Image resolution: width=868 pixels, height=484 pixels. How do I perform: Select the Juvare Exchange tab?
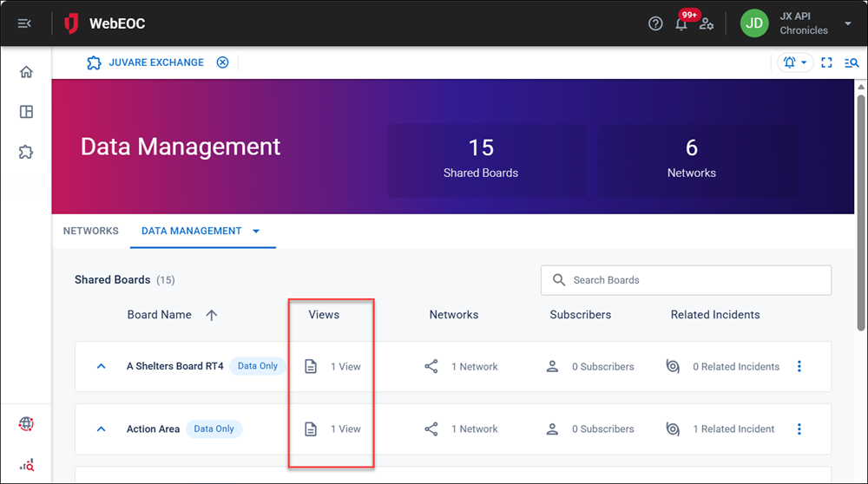[146, 62]
